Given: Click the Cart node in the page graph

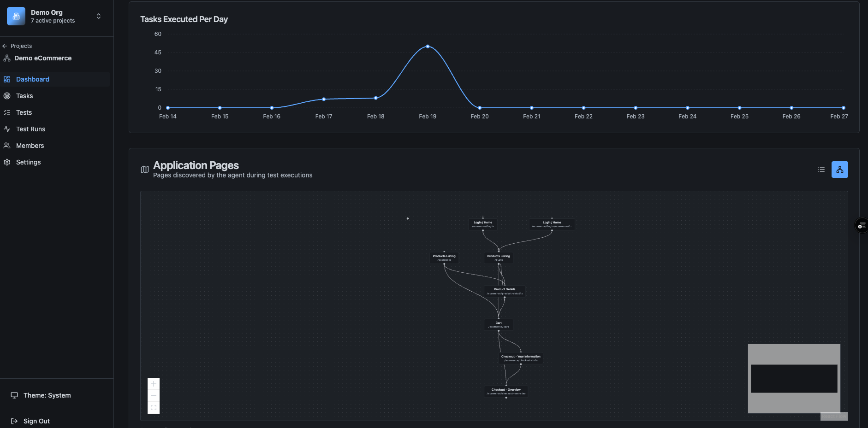Looking at the screenshot, I should click(x=498, y=324).
